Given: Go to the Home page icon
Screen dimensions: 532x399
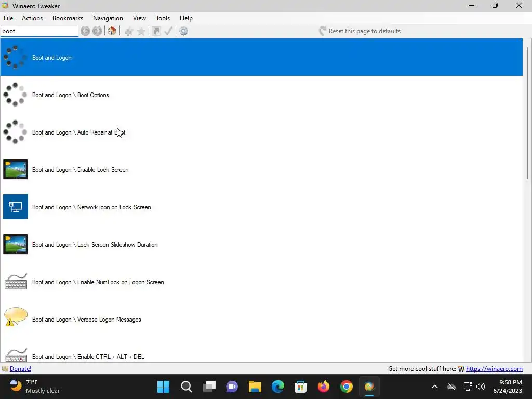Looking at the screenshot, I should pyautogui.click(x=112, y=31).
